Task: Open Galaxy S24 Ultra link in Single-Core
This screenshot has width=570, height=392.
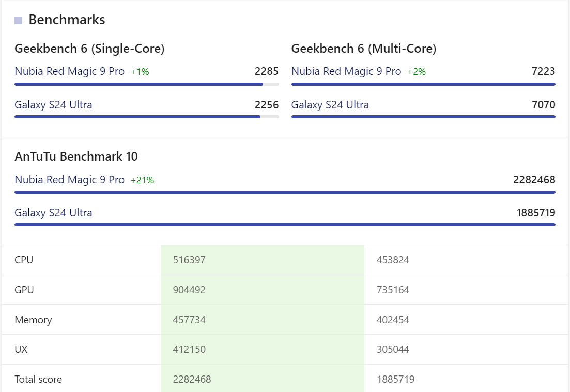Action: [x=53, y=105]
